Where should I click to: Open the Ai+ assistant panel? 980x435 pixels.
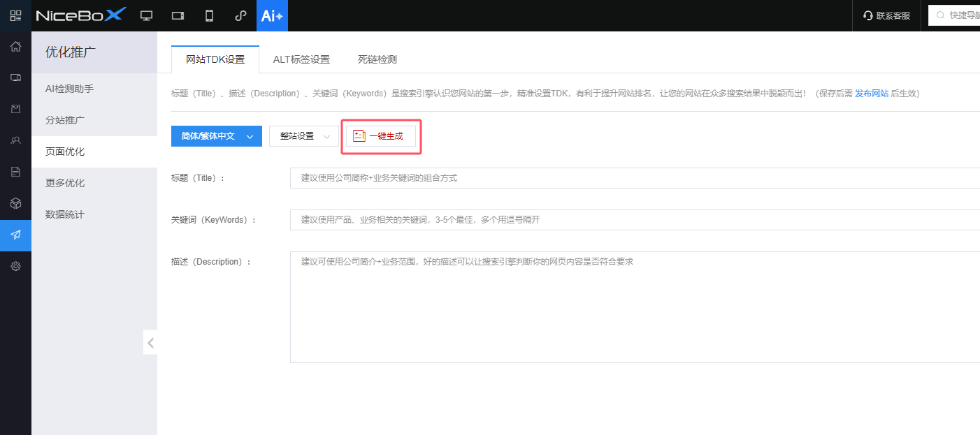[x=272, y=15]
